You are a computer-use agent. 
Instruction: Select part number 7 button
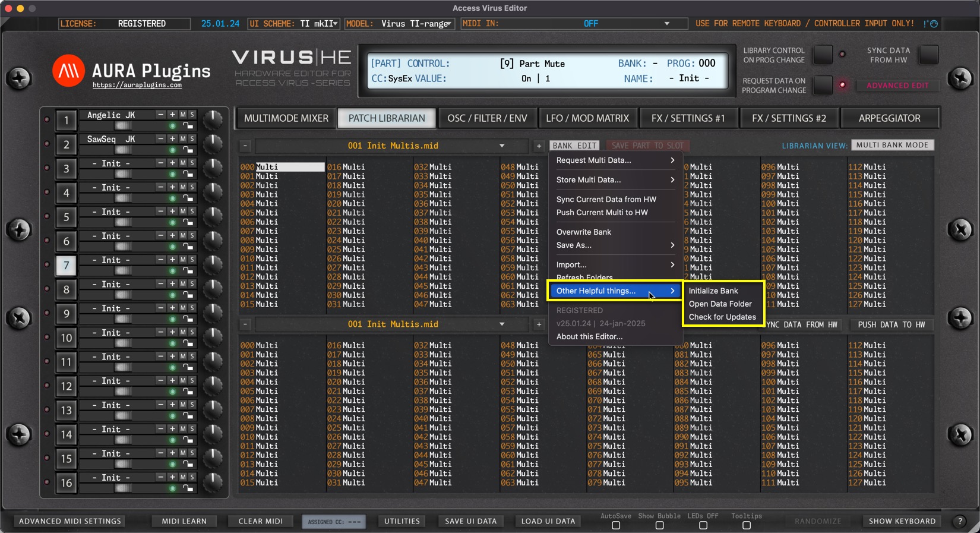coord(66,266)
